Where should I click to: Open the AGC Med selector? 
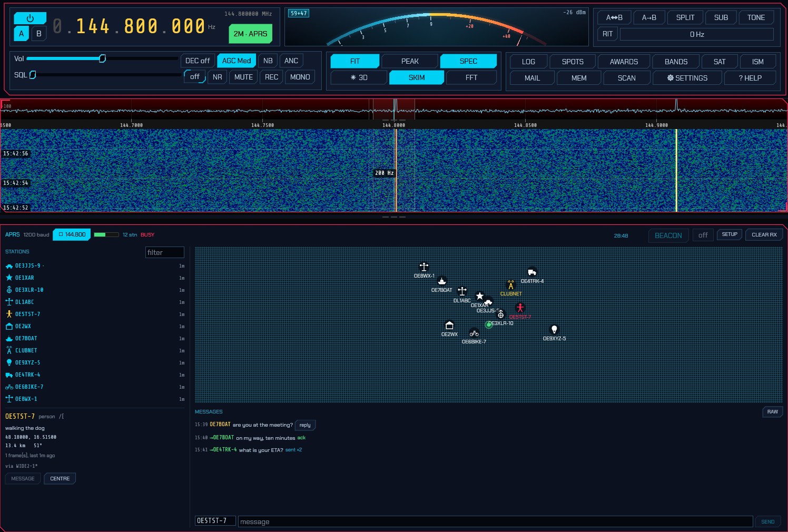click(x=237, y=61)
